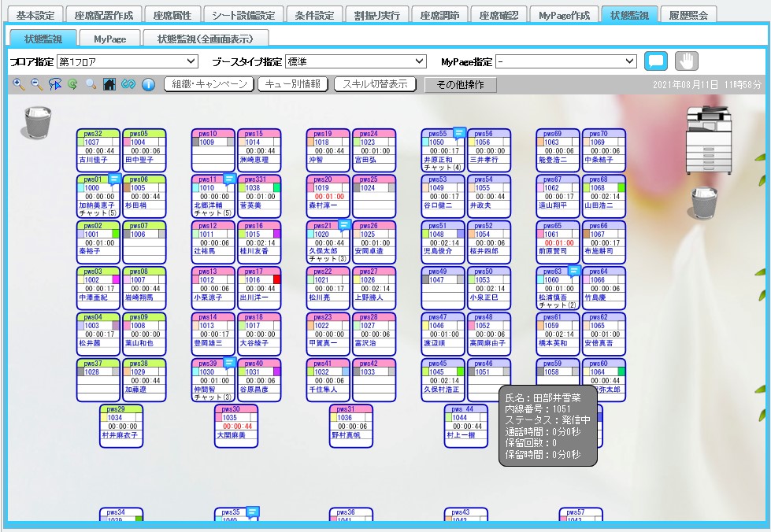
Task: Toggle the blue chat message button
Action: (x=655, y=61)
